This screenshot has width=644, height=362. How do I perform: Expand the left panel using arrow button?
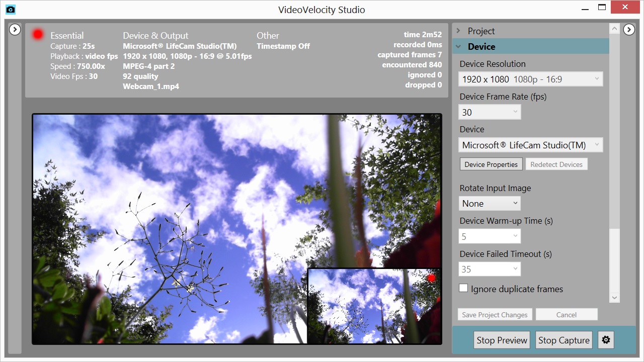pos(15,30)
